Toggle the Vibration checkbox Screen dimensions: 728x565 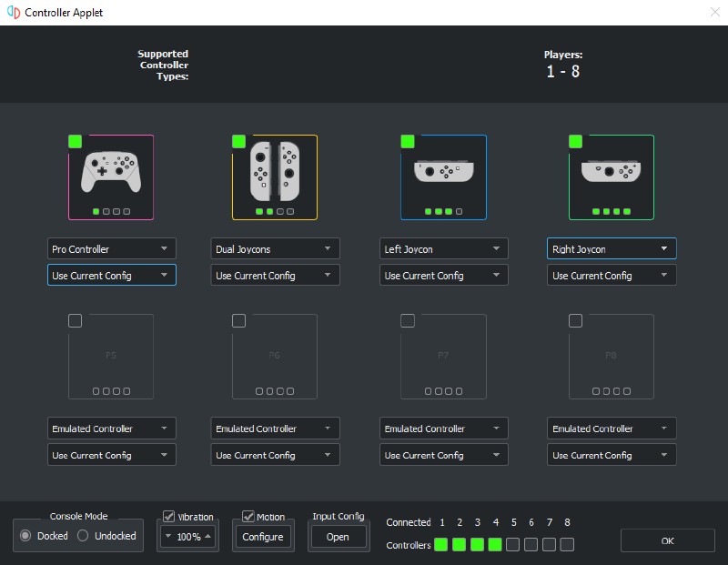coord(169,517)
